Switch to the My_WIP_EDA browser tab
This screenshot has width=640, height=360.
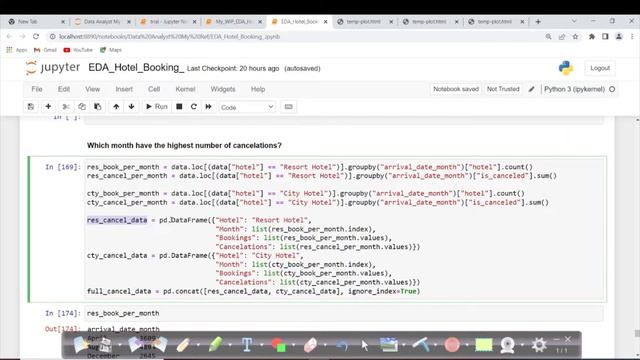pyautogui.click(x=233, y=21)
